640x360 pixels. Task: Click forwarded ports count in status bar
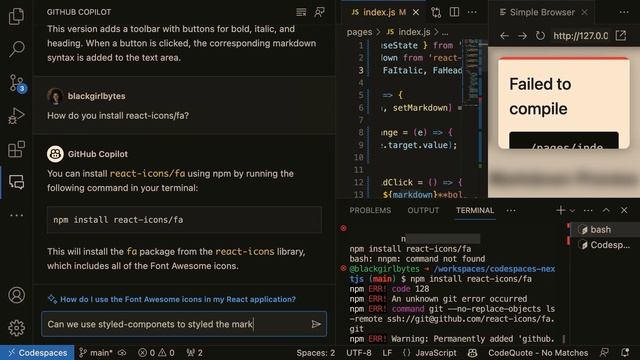pos(194,353)
